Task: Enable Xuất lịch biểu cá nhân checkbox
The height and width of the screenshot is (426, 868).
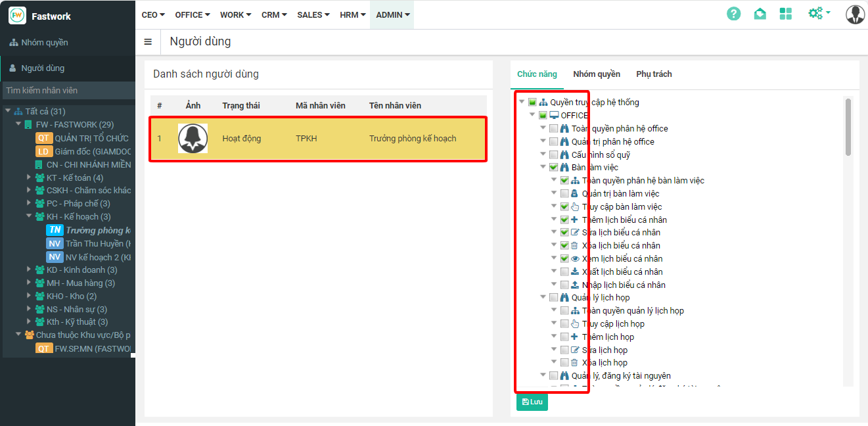Action: [x=564, y=272]
